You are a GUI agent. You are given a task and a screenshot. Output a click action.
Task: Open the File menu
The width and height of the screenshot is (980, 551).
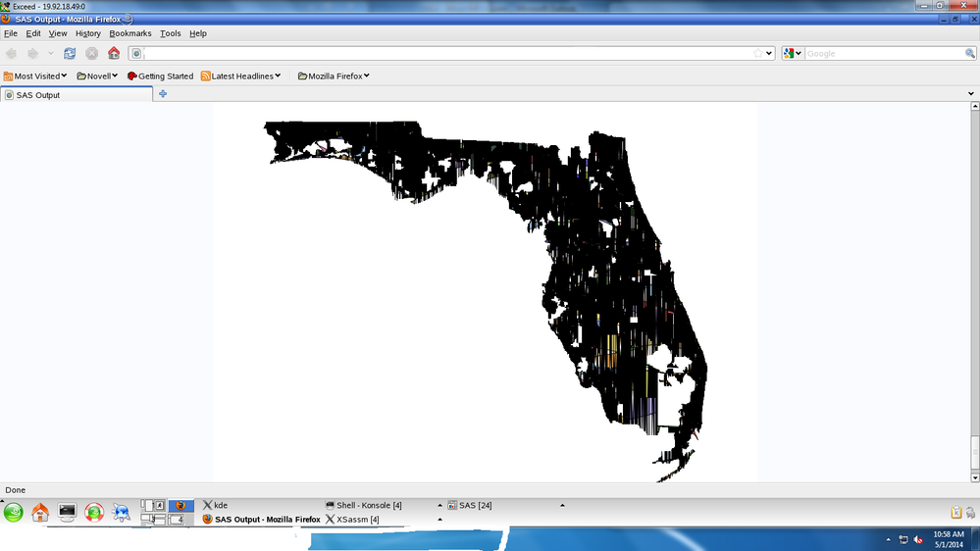tap(11, 33)
